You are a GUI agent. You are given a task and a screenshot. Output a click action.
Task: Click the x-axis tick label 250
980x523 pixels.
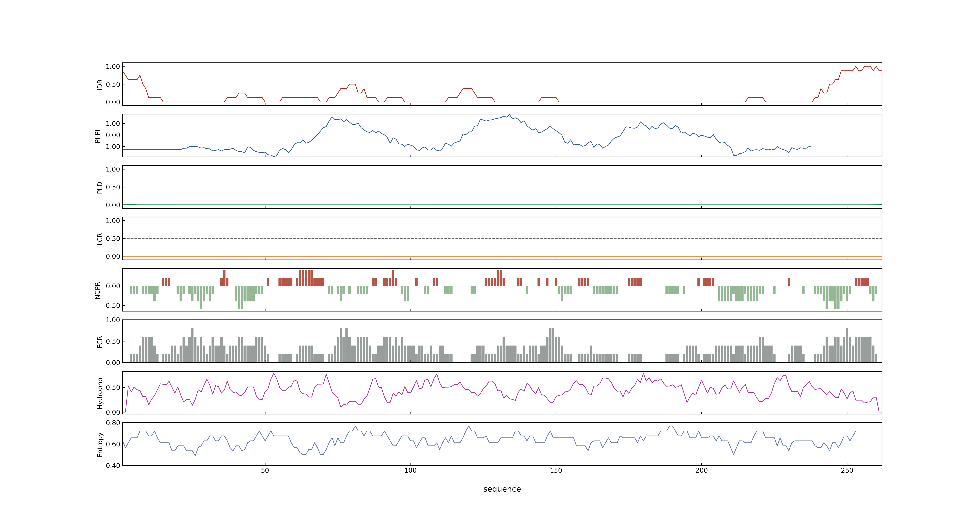coord(847,470)
